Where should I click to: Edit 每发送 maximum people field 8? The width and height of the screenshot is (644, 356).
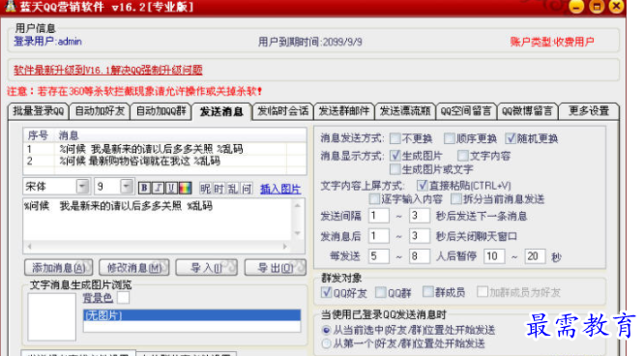(420, 256)
